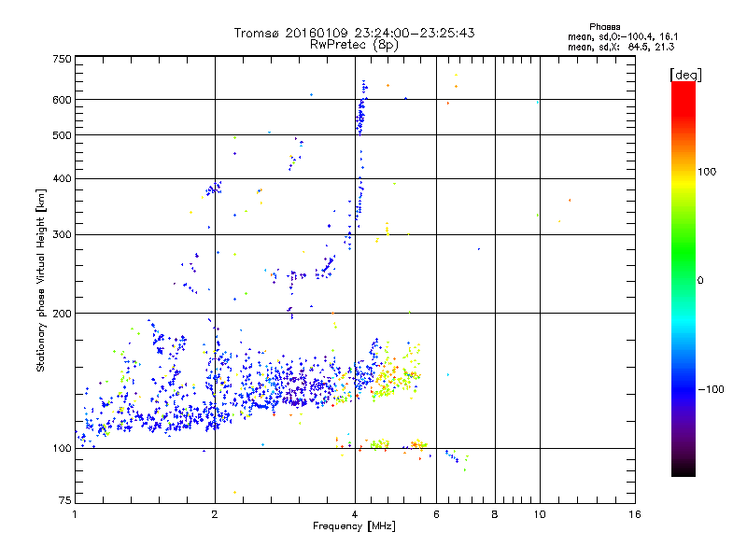Click the colorbar '-100' tick label
Screen dimensions: 747x560
[x=711, y=389]
